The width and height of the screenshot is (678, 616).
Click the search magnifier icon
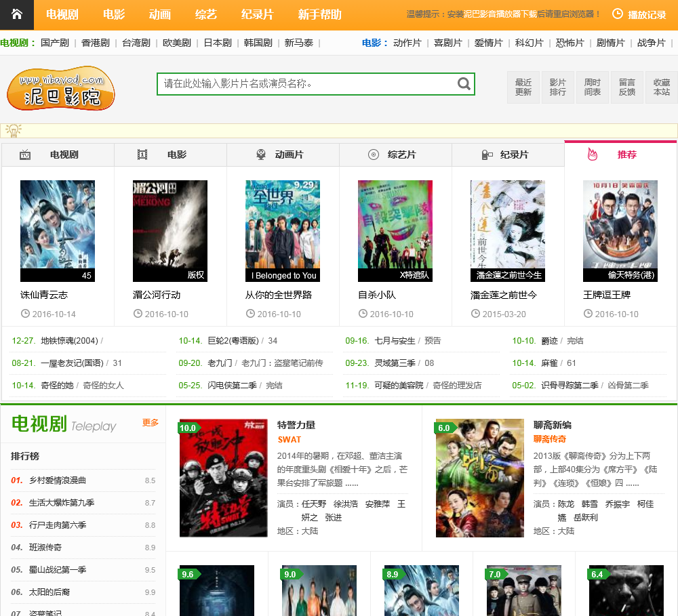pos(464,83)
